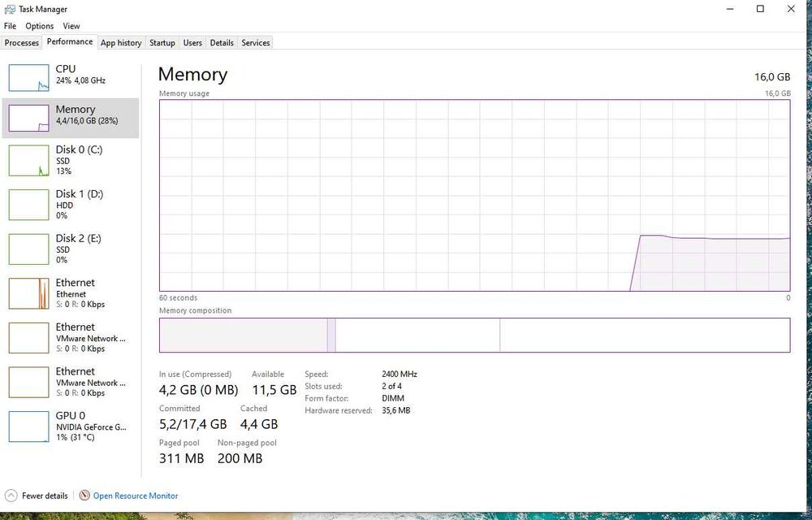Select Disk 1 (D:) graph thumbnail
The image size is (812, 520).
click(29, 205)
